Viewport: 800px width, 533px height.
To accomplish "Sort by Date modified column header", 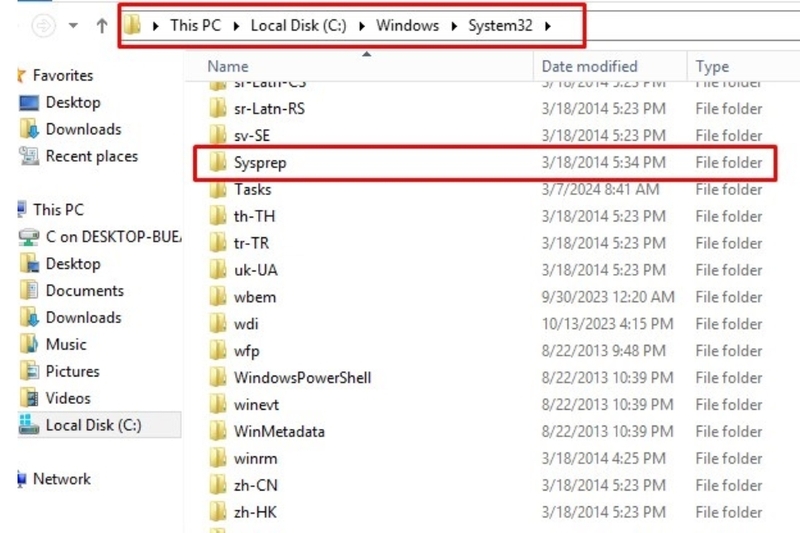I will (589, 66).
